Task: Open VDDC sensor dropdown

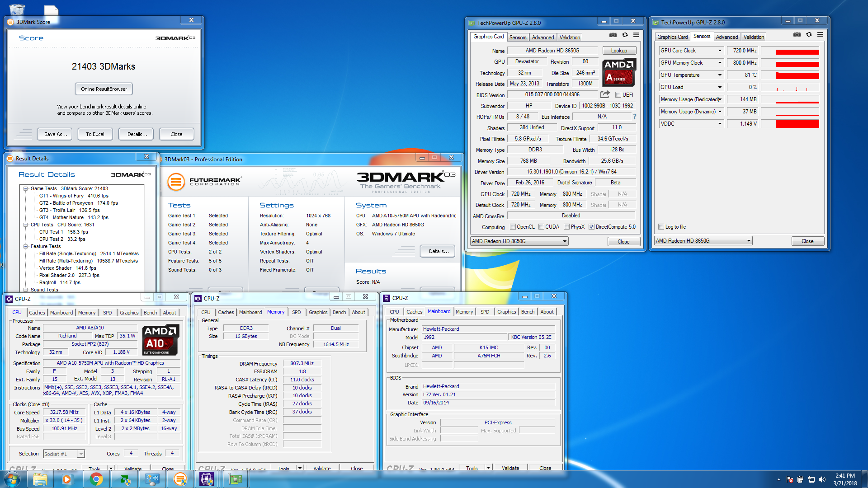Action: point(720,124)
